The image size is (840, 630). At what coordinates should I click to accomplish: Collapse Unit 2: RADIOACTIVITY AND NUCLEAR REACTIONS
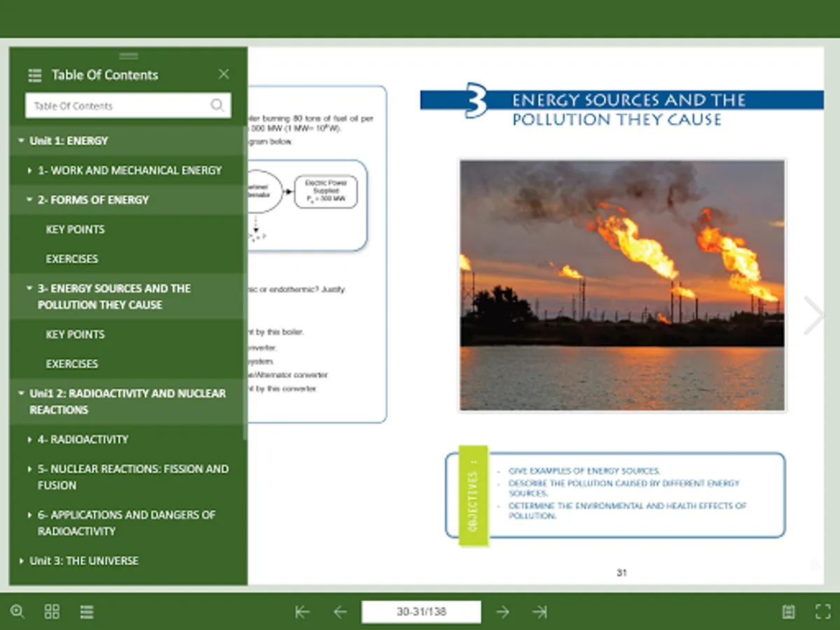(22, 393)
